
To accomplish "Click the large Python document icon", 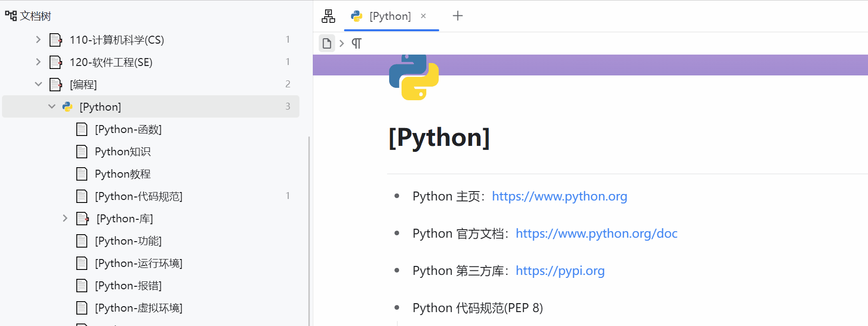I will point(414,77).
